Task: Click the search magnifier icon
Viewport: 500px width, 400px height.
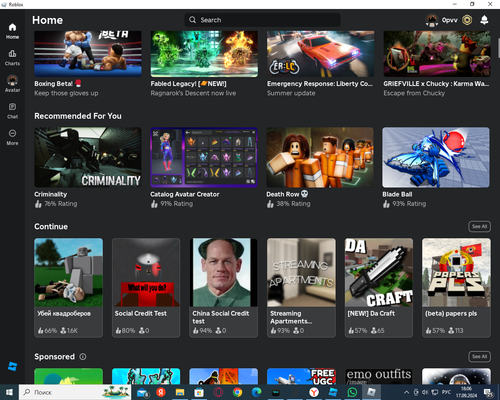Action: point(192,20)
